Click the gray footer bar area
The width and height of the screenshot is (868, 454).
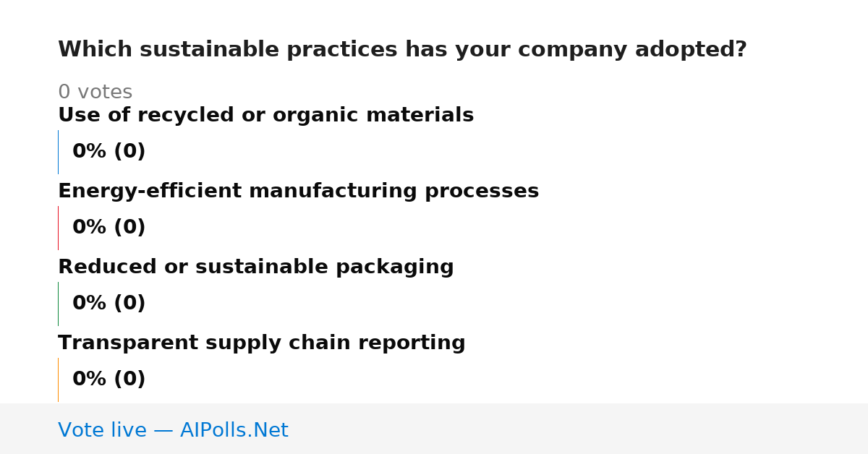pos(434,429)
